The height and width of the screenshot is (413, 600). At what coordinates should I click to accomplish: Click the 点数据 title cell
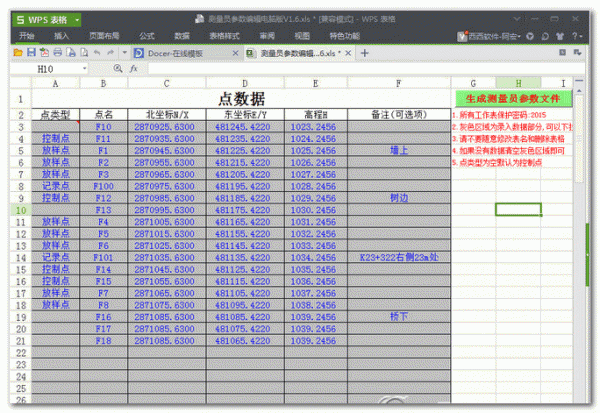pyautogui.click(x=241, y=99)
